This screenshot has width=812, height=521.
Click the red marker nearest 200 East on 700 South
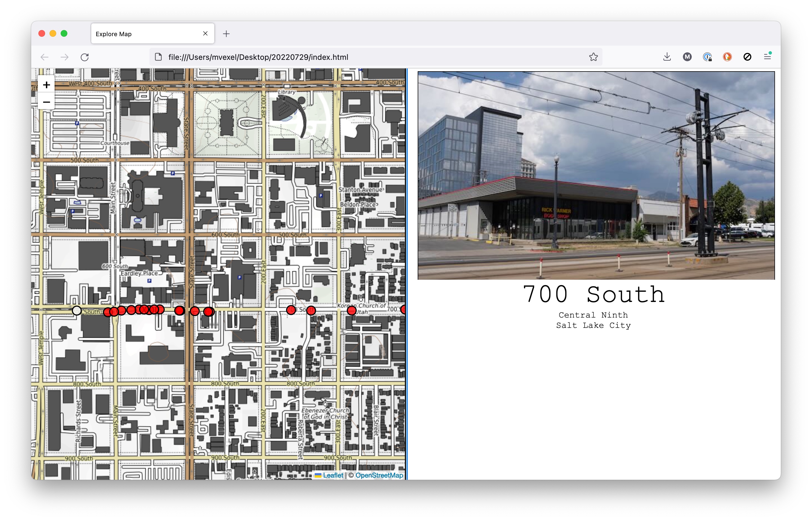(291, 310)
